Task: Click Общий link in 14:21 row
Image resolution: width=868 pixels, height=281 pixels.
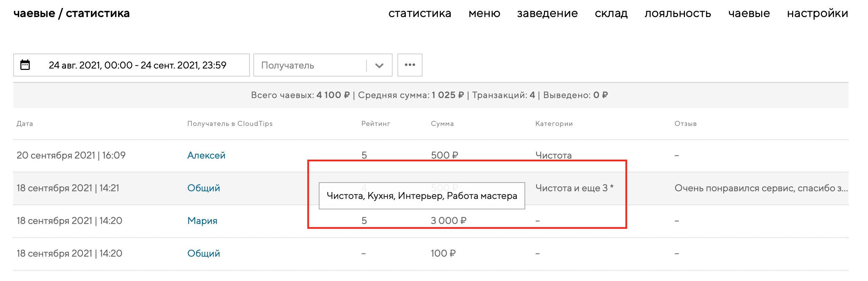Action: point(204,188)
